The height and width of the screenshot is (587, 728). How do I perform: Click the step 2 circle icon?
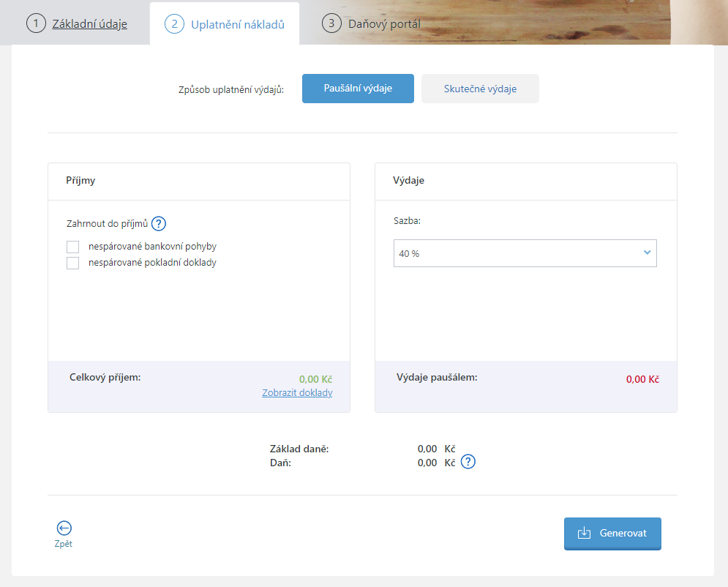click(175, 23)
